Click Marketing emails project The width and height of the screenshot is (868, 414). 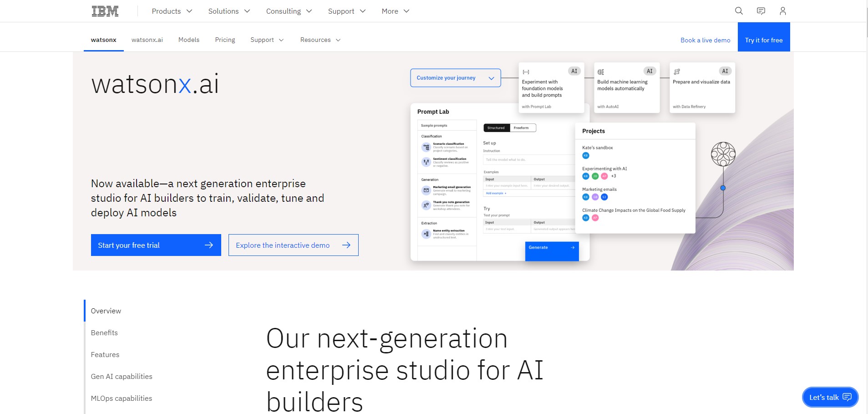599,189
